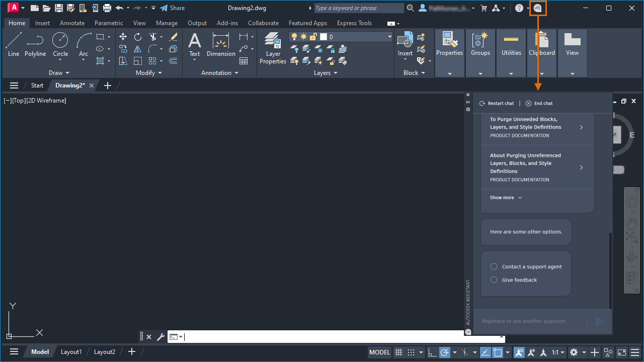Toggle grid display in the status bar

[x=398, y=352]
